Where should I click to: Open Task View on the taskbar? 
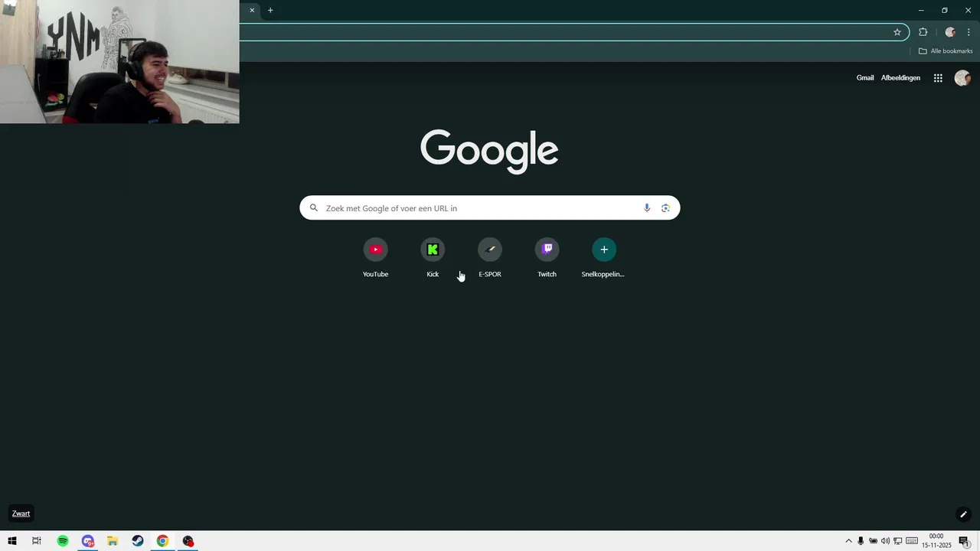coord(36,541)
